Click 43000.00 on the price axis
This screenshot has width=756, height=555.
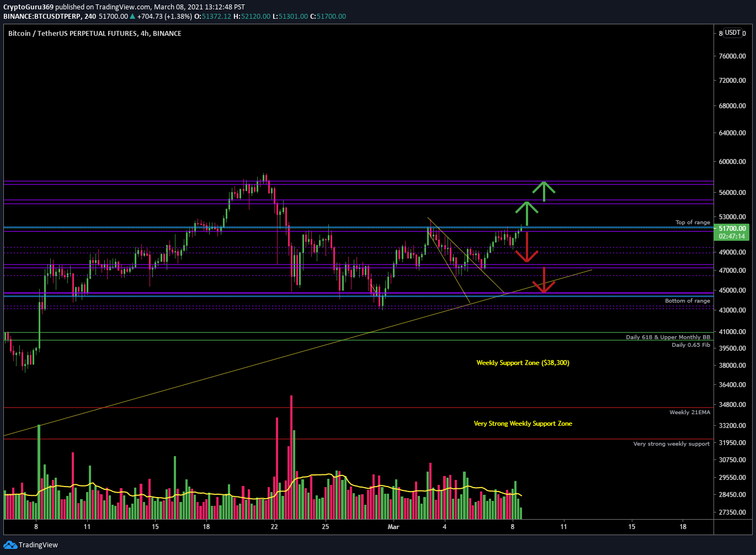point(731,310)
